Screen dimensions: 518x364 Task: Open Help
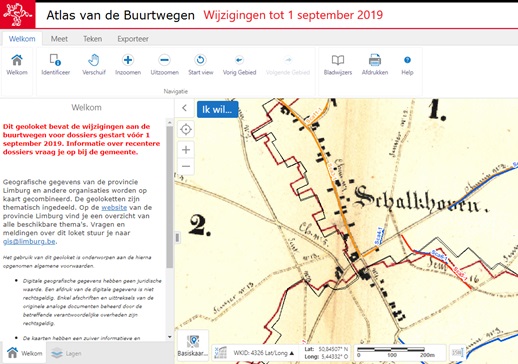407,65
